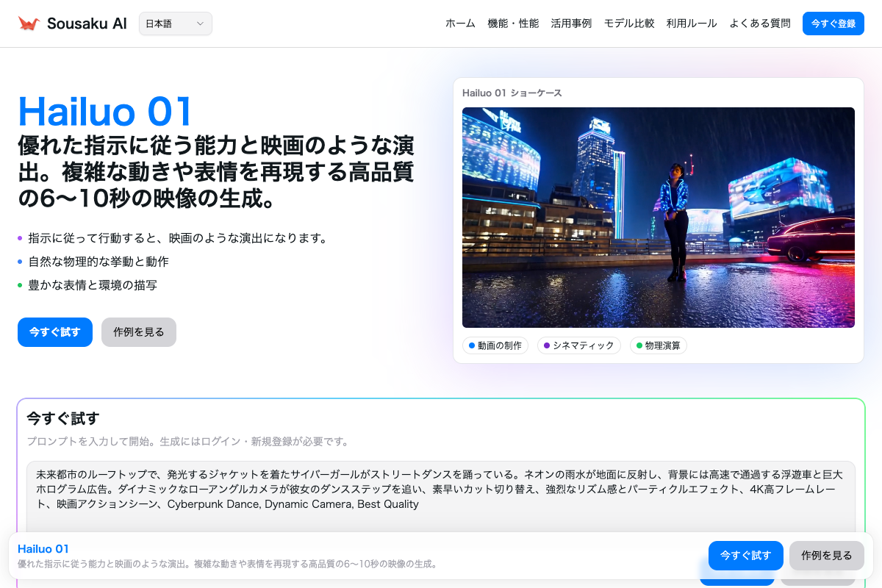Select モデル比較 in top navigation
The image size is (882, 588).
point(629,24)
